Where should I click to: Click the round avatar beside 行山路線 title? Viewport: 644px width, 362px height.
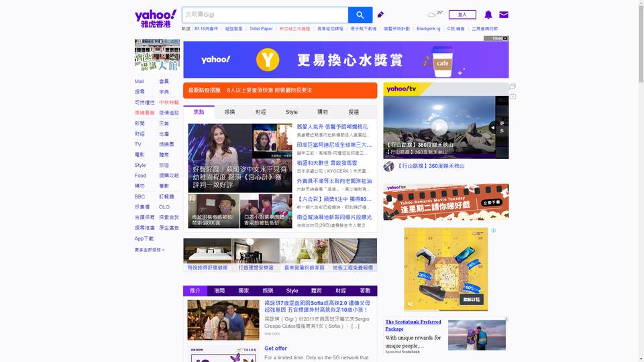click(x=388, y=166)
